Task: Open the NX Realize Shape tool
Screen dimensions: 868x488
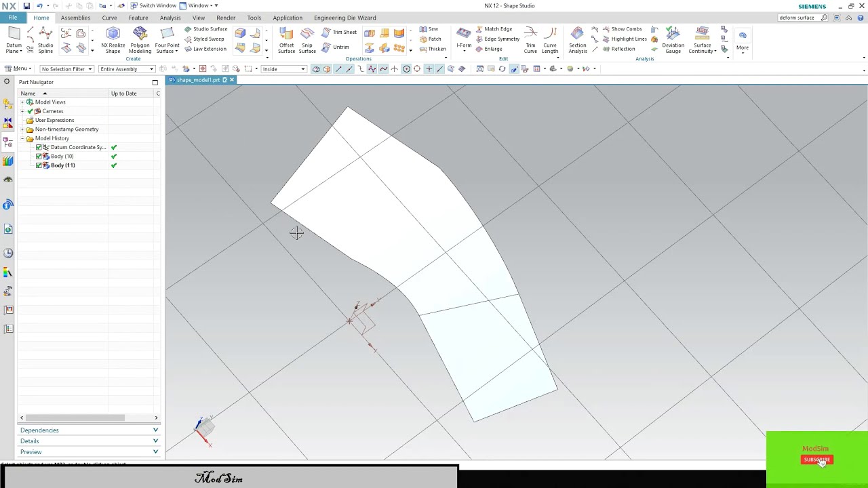Action: (113, 40)
